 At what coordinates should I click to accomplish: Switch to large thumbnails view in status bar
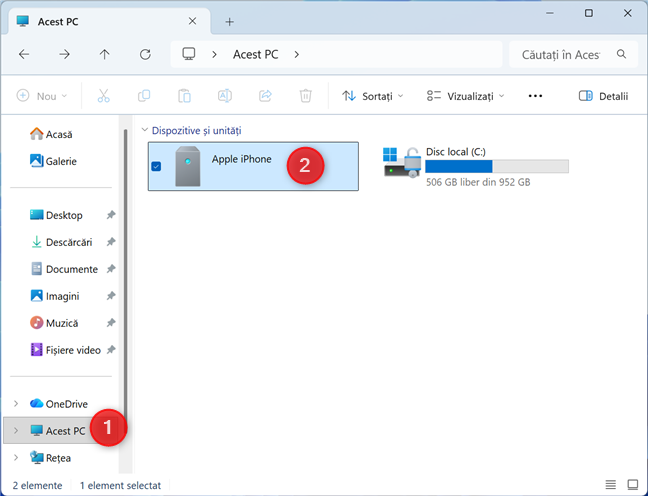coord(633,484)
